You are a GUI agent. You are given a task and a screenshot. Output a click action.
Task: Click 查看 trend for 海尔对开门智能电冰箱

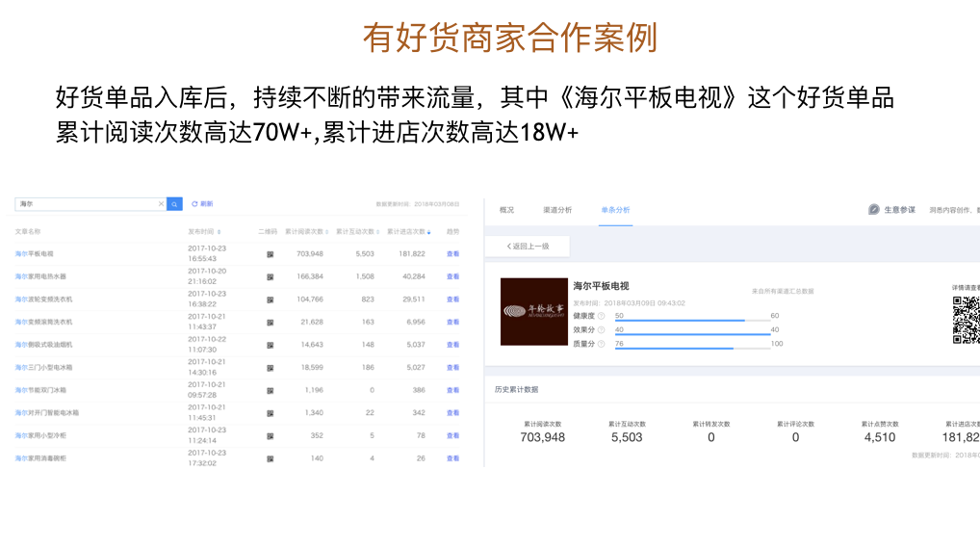[453, 412]
